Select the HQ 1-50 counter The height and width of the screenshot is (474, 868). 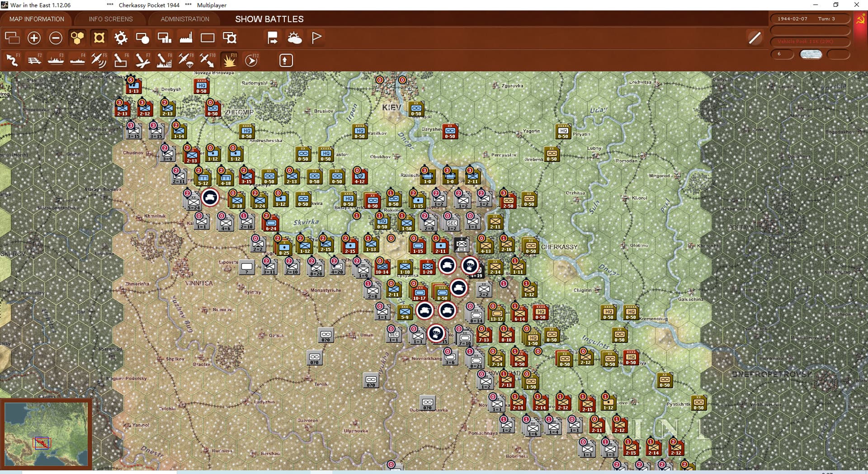coord(533,338)
